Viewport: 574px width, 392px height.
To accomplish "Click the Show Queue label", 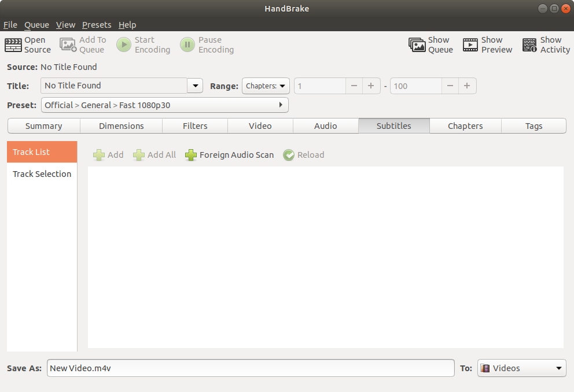I will (x=441, y=45).
